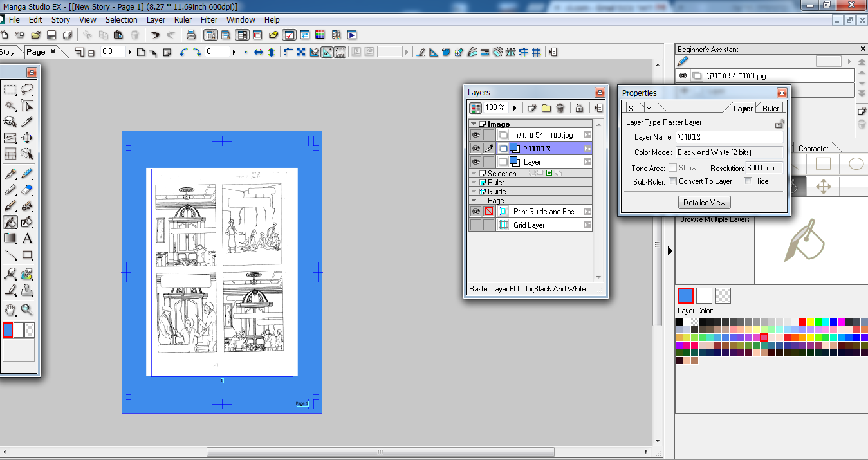Click the trash icon in Layers panel
868x460 pixels.
[x=560, y=108]
